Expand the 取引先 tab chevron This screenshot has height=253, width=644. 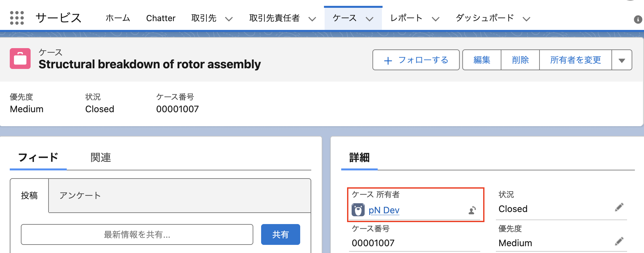click(229, 19)
